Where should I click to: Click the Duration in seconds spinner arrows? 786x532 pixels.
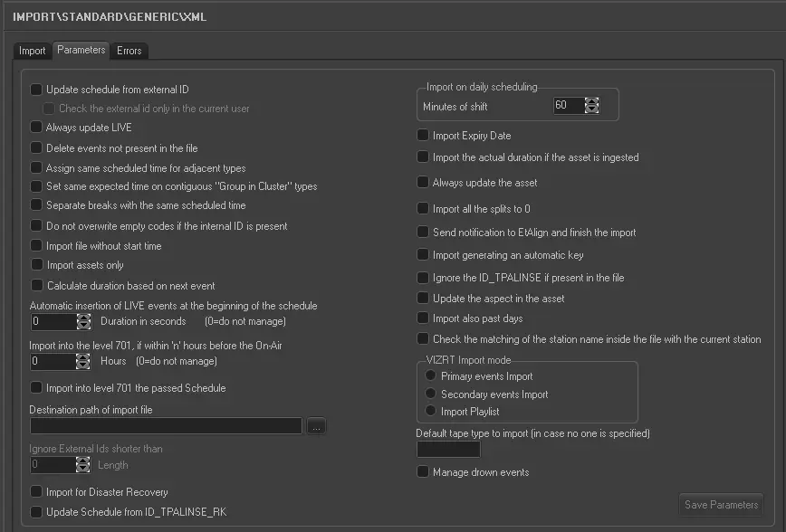[83, 321]
